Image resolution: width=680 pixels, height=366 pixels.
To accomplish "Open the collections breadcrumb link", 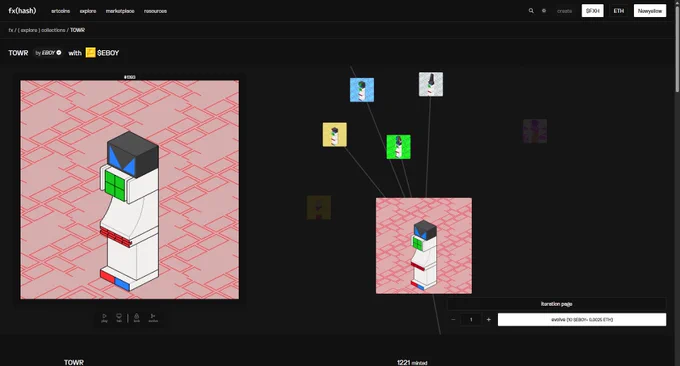I will [53, 30].
